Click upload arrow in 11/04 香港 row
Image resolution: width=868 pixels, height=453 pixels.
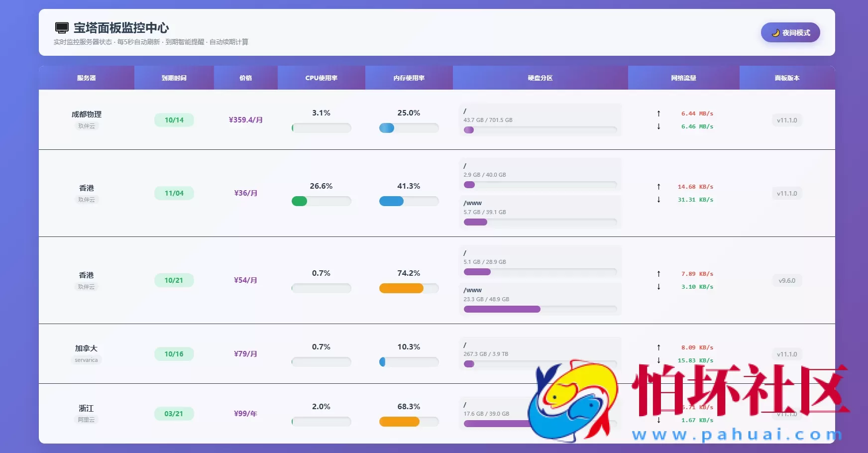click(x=658, y=187)
